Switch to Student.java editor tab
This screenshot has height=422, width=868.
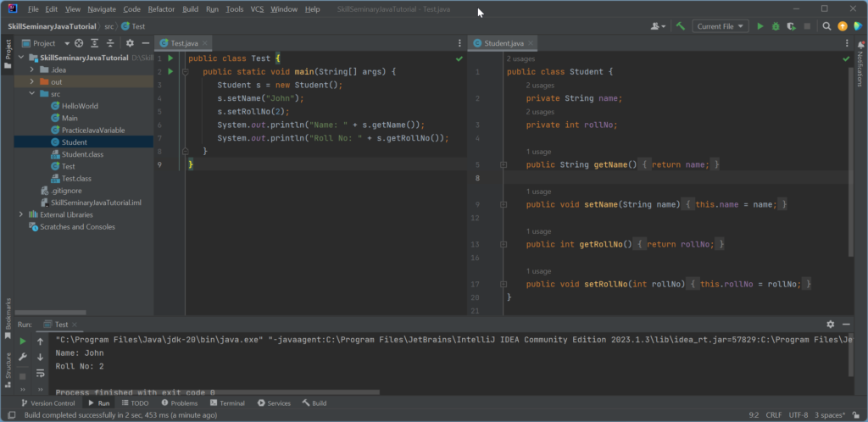tap(504, 43)
